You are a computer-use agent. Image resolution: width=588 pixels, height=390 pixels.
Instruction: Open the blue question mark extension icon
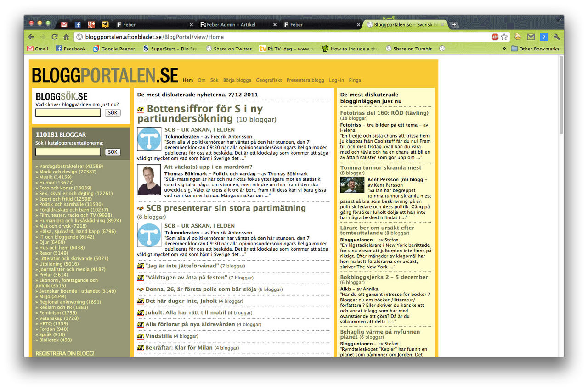[543, 37]
